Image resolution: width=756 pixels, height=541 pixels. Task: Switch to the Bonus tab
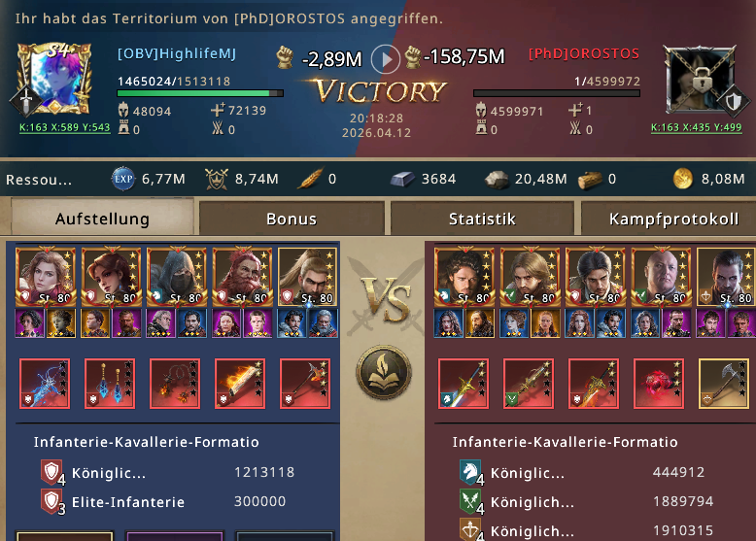(292, 219)
